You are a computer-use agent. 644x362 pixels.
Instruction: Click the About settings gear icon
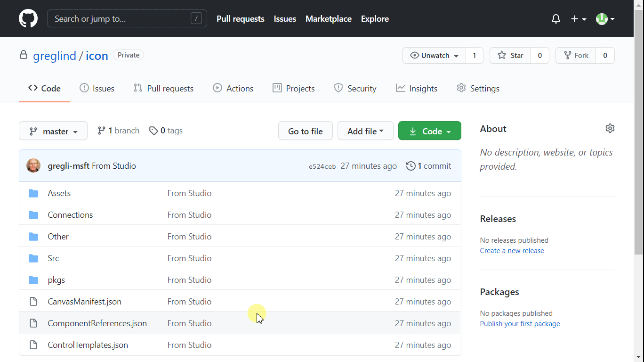click(x=610, y=128)
